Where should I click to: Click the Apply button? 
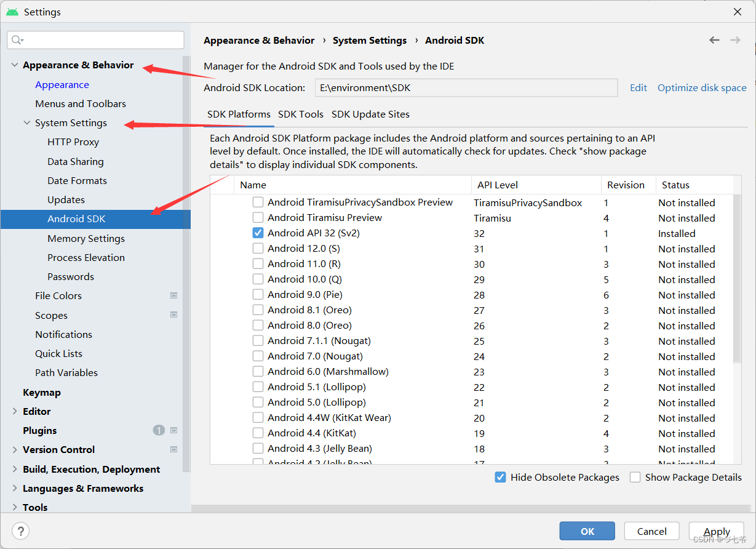(717, 531)
